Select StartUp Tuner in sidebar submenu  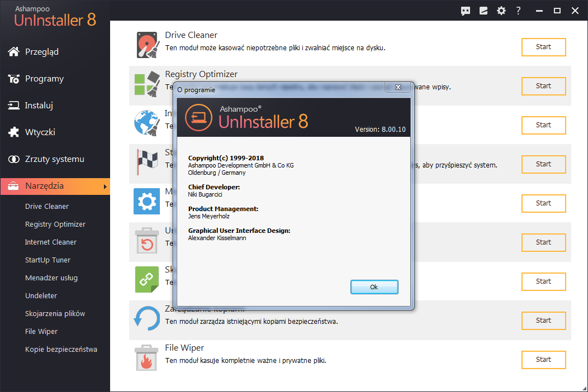pos(48,260)
